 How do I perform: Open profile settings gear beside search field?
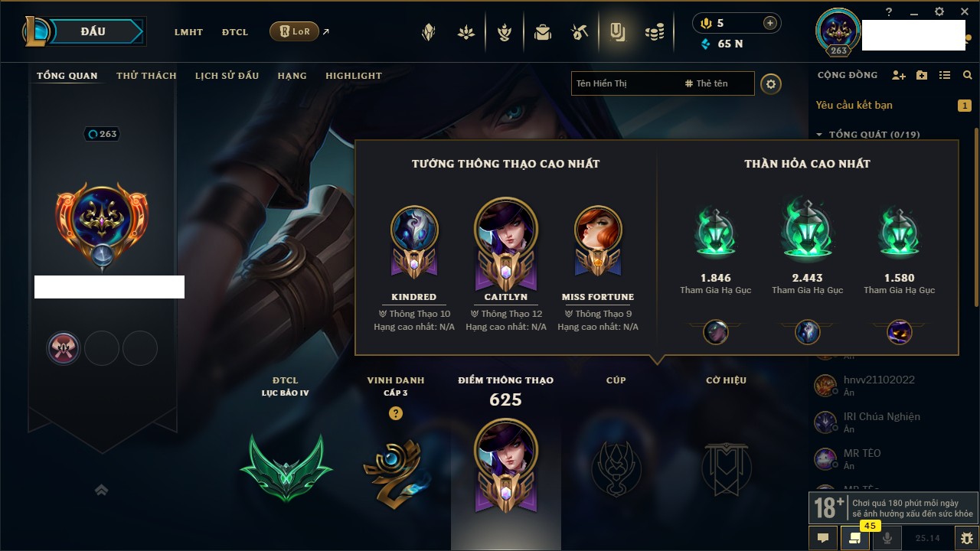[771, 83]
